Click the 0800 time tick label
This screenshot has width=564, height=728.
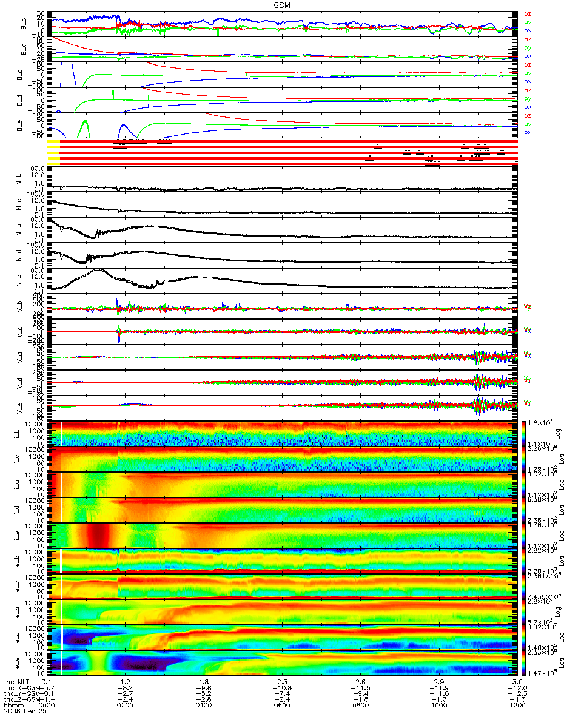(360, 705)
